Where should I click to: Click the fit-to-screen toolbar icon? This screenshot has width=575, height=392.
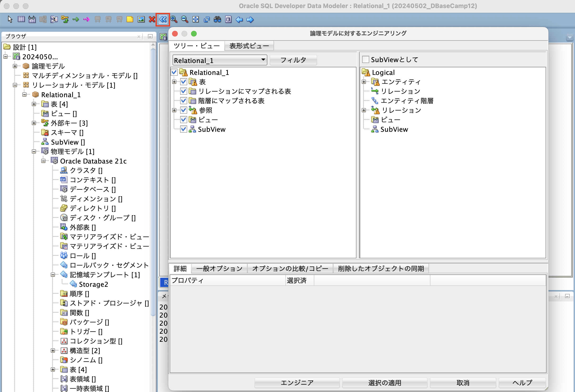pyautogui.click(x=196, y=19)
